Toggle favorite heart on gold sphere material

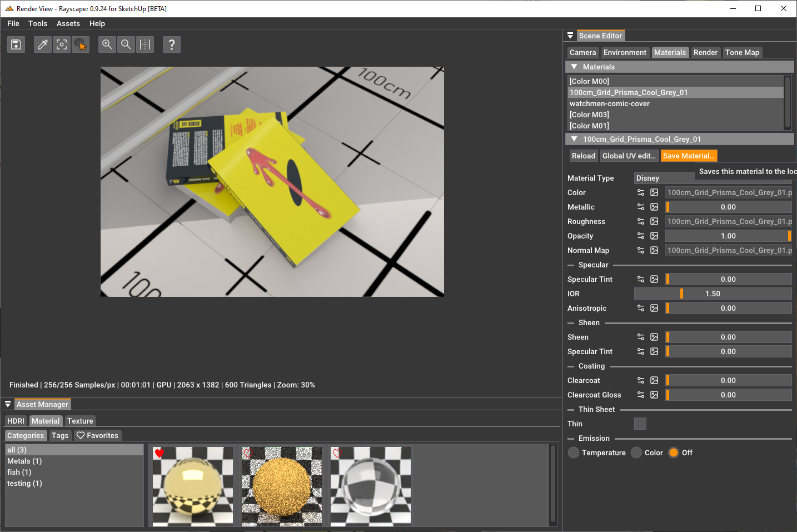(160, 454)
